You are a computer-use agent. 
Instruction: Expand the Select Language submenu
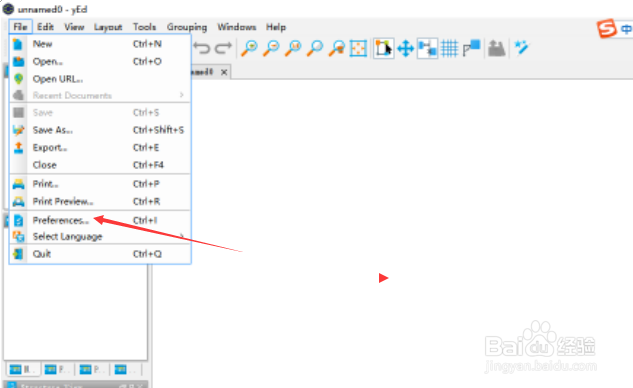tap(100, 236)
